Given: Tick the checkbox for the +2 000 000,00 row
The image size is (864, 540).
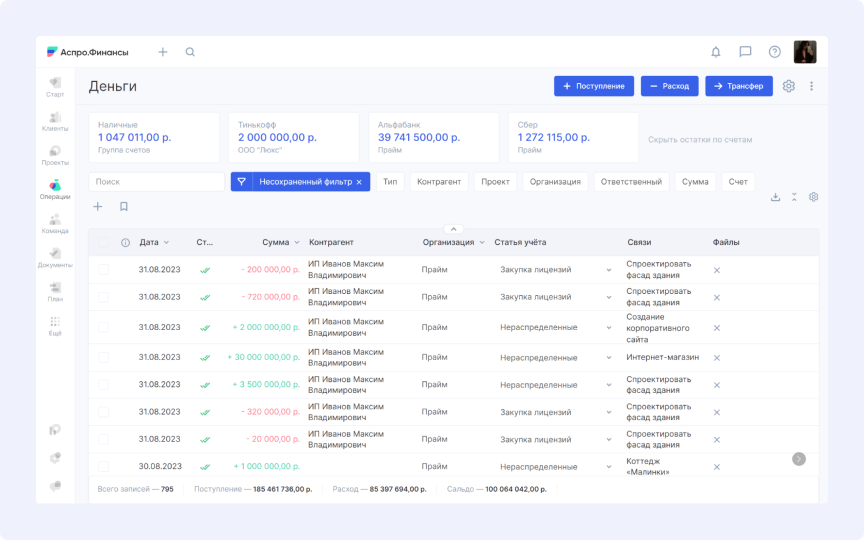Looking at the screenshot, I should (x=104, y=327).
